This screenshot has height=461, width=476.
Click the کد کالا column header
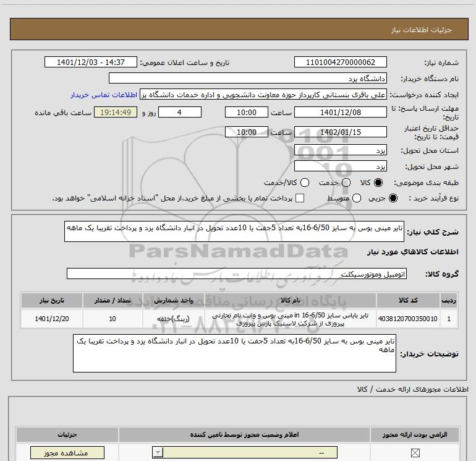408,300
